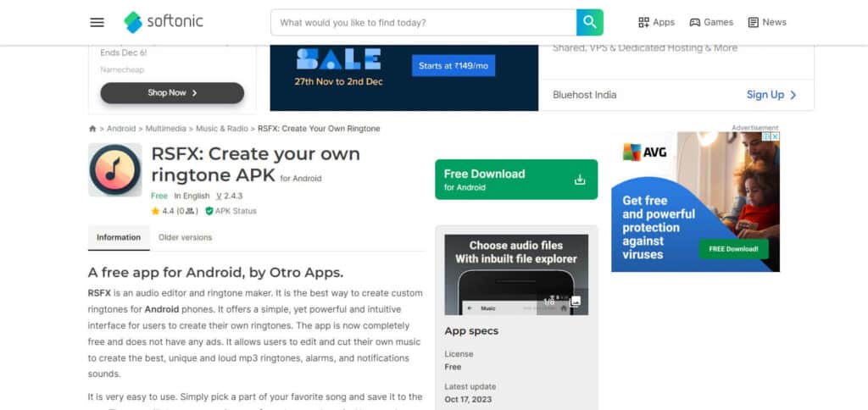Close the AVG advertisement
The height and width of the screenshot is (410, 868).
pos(776,136)
